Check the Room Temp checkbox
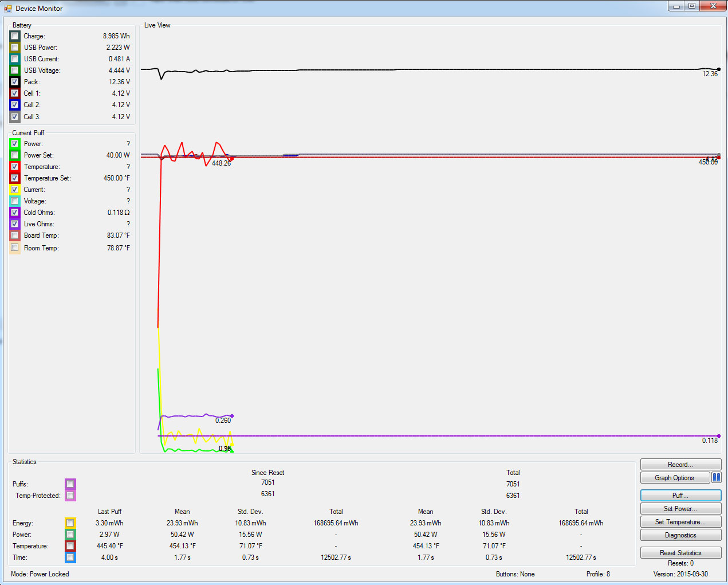The height and width of the screenshot is (585, 728). coord(15,248)
